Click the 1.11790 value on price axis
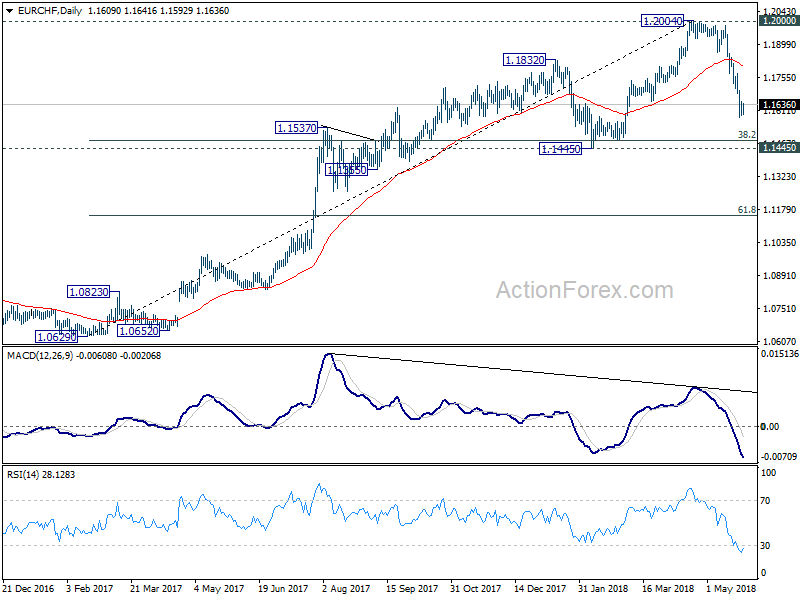Viewport: 800px width, 600px height. (x=779, y=210)
